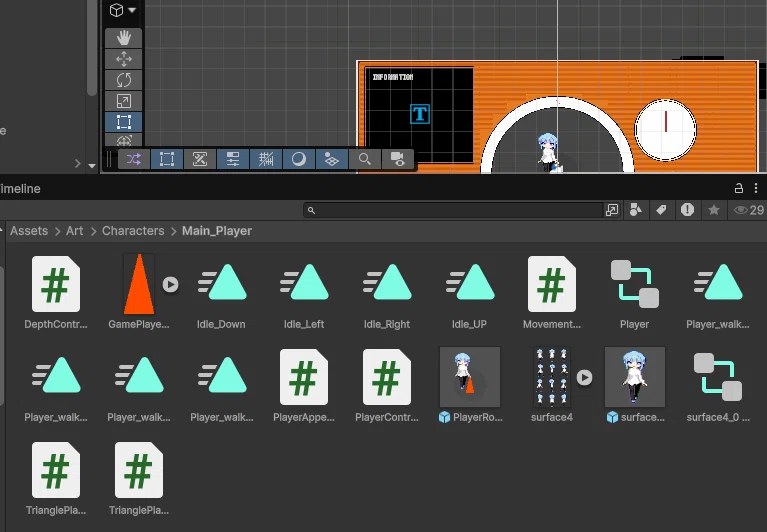Select the blue-haired character sprite in Scene

pyautogui.click(x=549, y=153)
